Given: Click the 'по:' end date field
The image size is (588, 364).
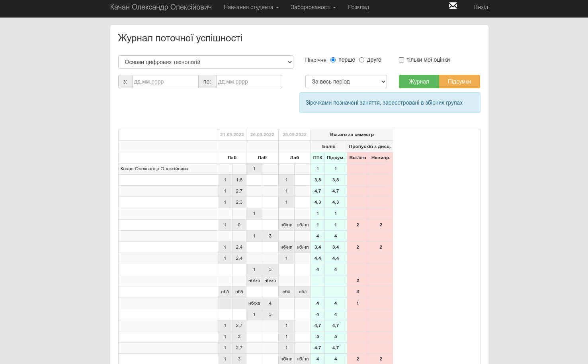Looking at the screenshot, I should coord(249,82).
